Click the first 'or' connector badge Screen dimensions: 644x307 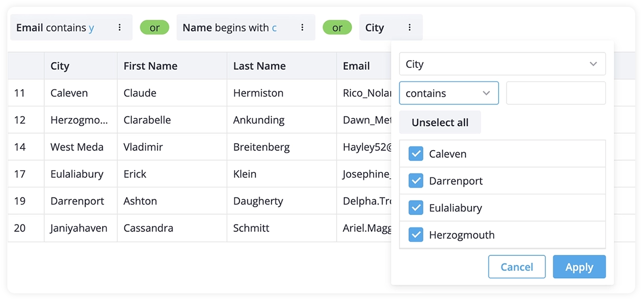[x=155, y=27]
